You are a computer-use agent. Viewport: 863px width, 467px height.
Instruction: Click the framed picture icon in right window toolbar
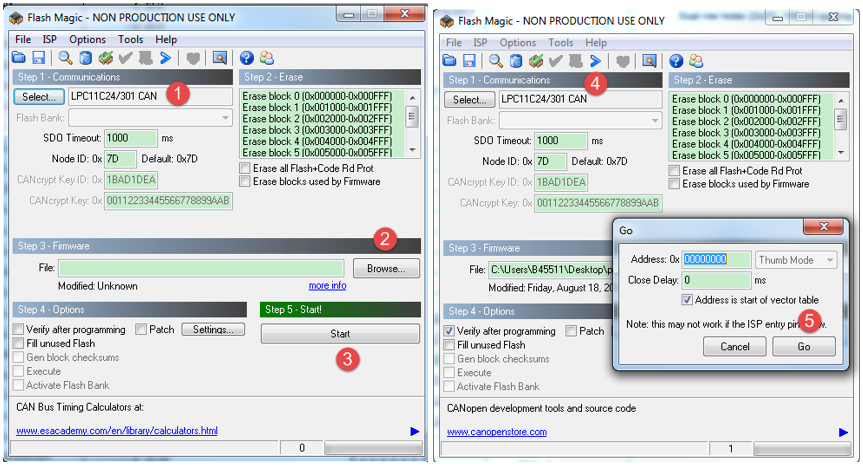tap(649, 61)
